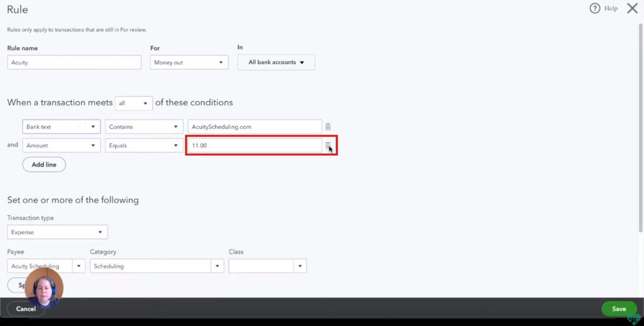This screenshot has height=326, width=644.
Task: Close the Rule dialog with X
Action: tap(632, 9)
